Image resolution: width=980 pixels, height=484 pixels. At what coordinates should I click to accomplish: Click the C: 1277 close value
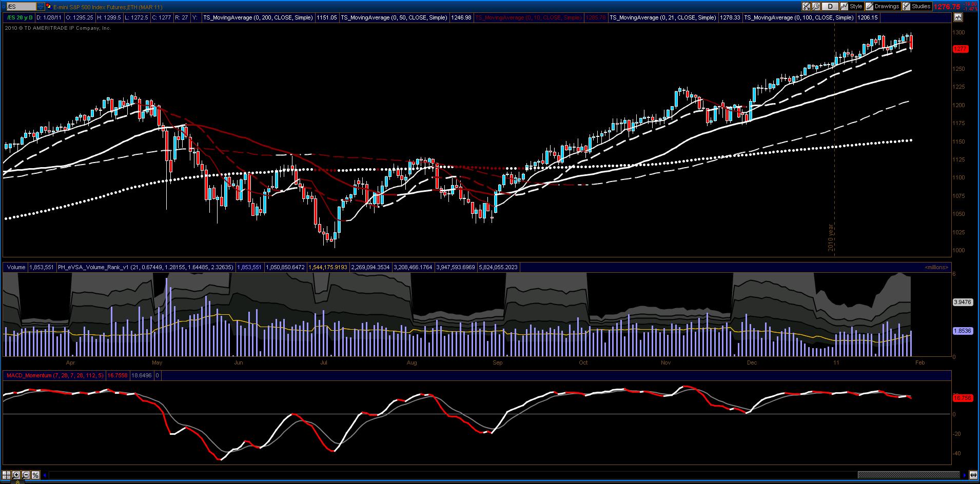pos(162,17)
